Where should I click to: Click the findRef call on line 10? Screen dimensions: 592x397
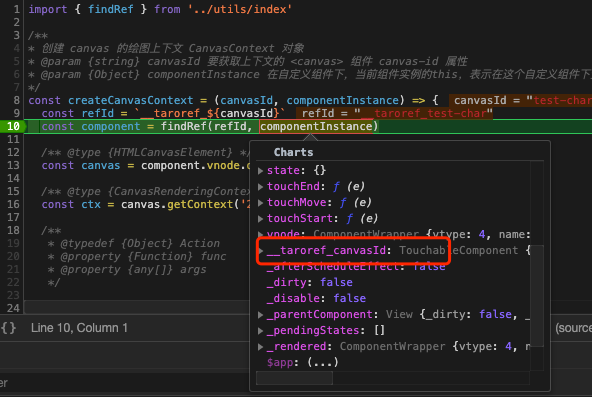tap(184, 126)
